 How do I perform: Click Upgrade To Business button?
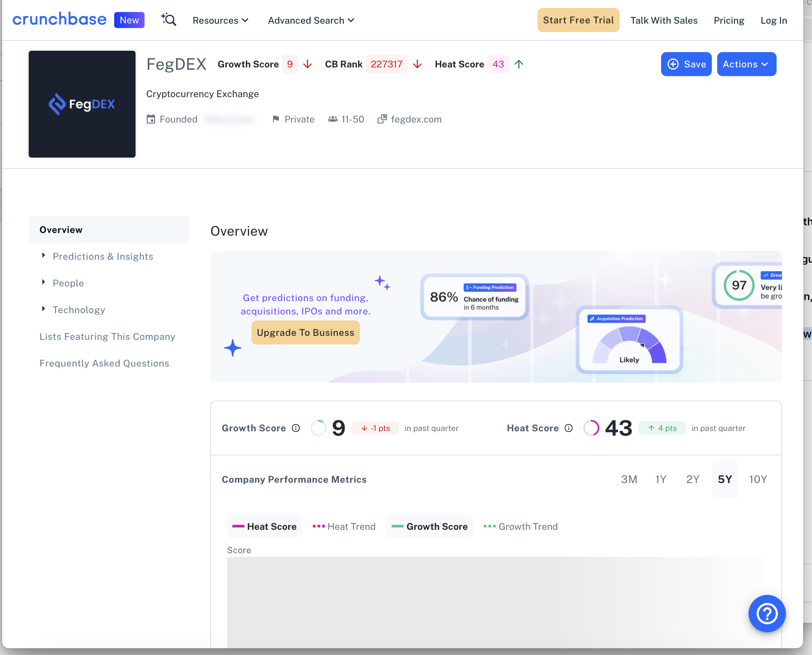click(305, 333)
